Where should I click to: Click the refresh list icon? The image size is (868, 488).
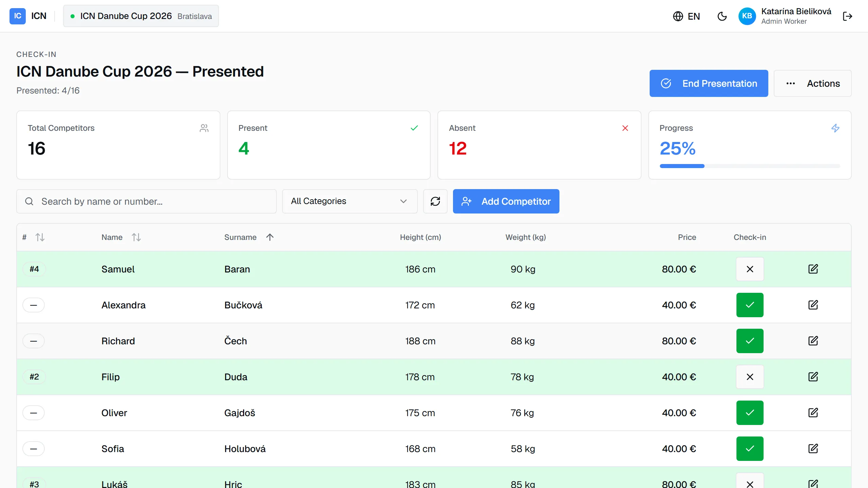tap(435, 201)
